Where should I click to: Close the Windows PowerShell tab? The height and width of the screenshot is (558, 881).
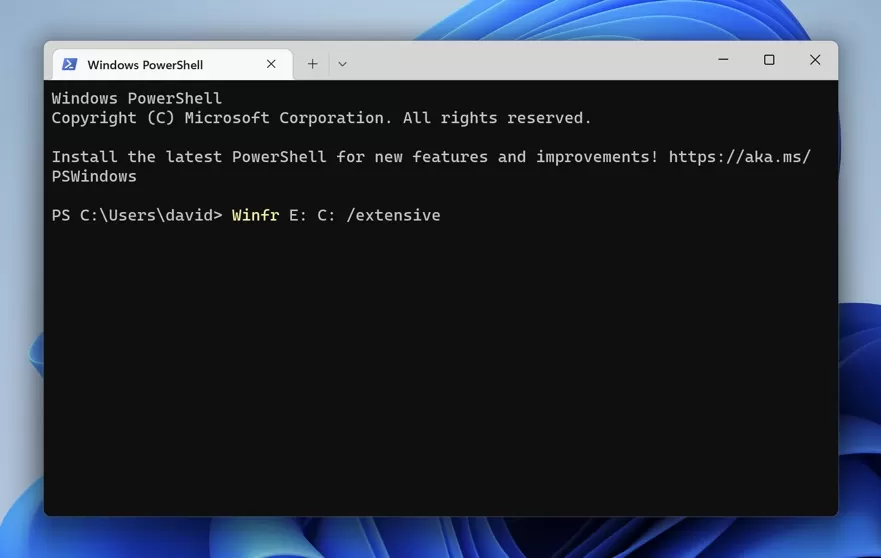(x=271, y=64)
